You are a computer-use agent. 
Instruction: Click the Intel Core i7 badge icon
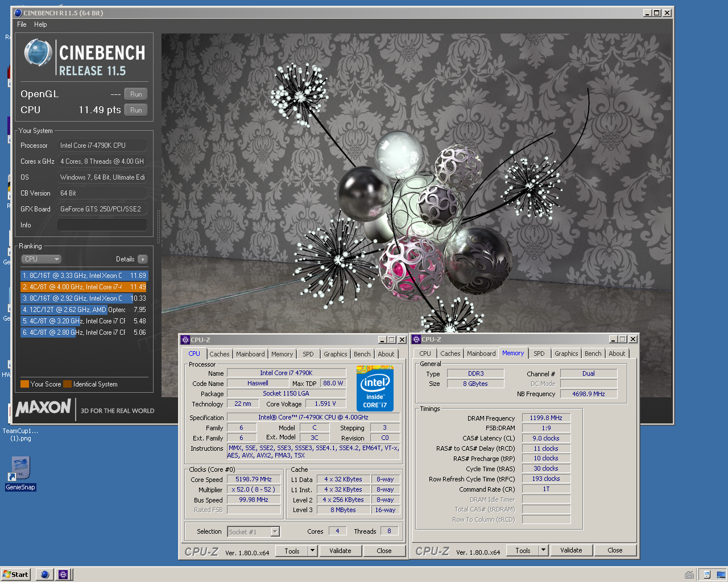[375, 389]
